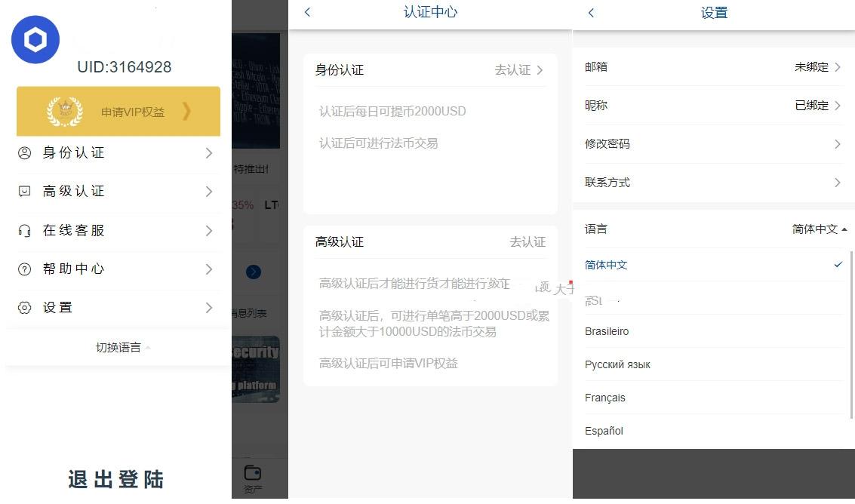Click 申请VIP权益 banner
Viewport: 855px width, 504px height.
coord(118,111)
